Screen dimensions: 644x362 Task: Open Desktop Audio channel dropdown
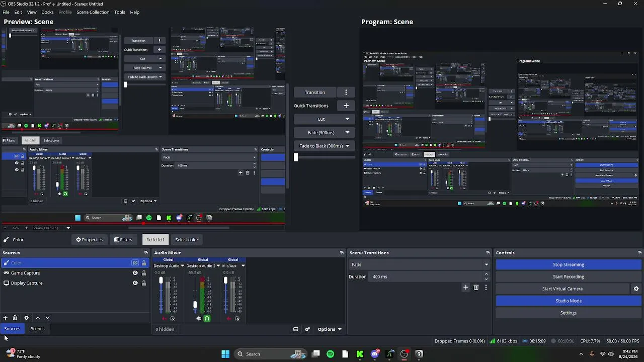point(182,266)
